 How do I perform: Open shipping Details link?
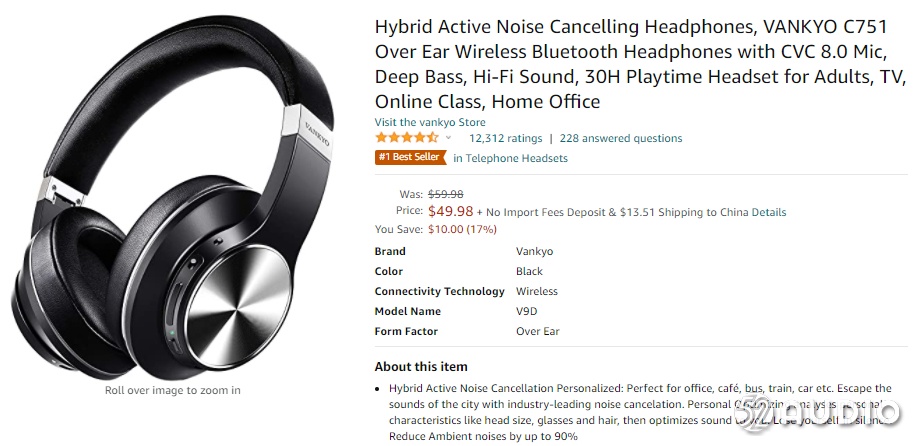[769, 212]
